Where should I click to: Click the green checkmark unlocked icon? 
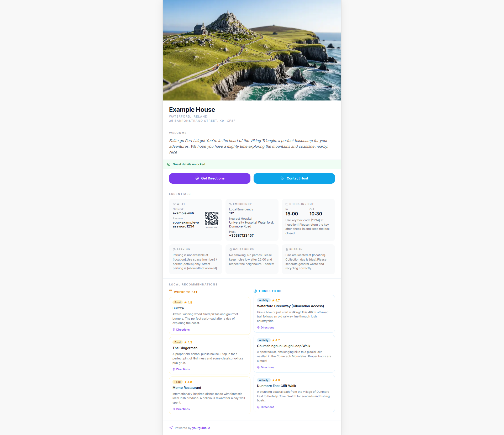(x=169, y=164)
